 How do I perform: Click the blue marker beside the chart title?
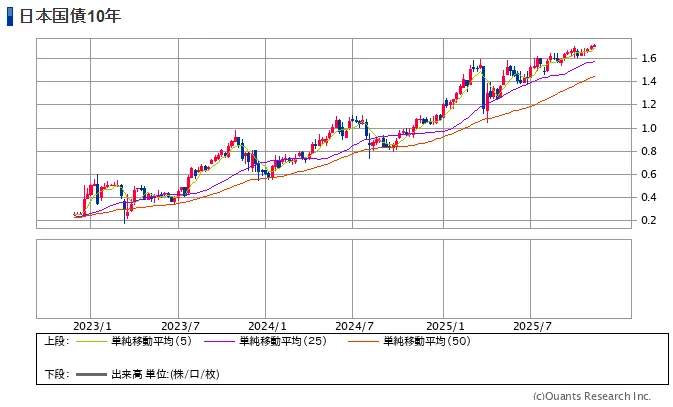9,17
